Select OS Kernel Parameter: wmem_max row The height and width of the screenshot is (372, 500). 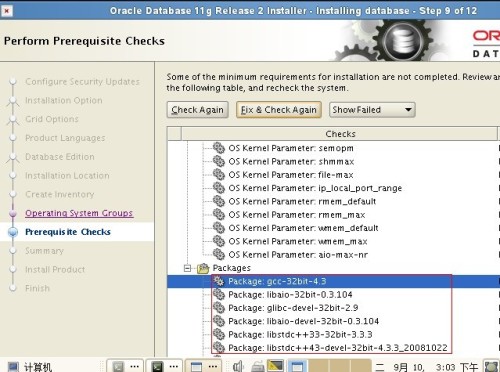coord(298,241)
